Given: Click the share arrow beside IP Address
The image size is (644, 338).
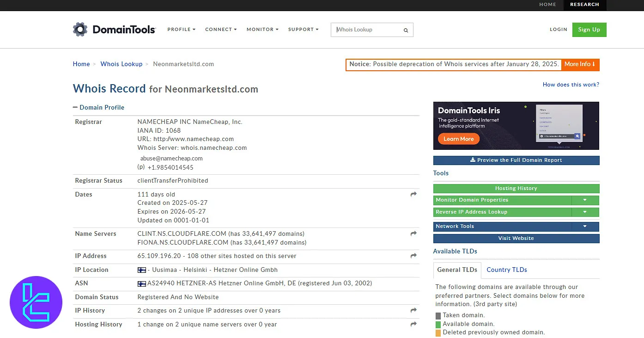Looking at the screenshot, I should tap(413, 256).
